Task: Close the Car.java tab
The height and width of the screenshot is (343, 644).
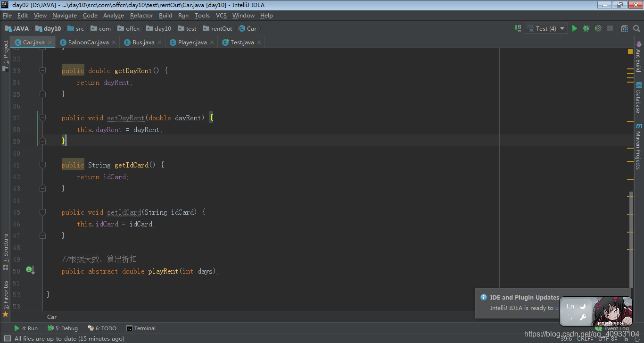Action: pyautogui.click(x=50, y=42)
